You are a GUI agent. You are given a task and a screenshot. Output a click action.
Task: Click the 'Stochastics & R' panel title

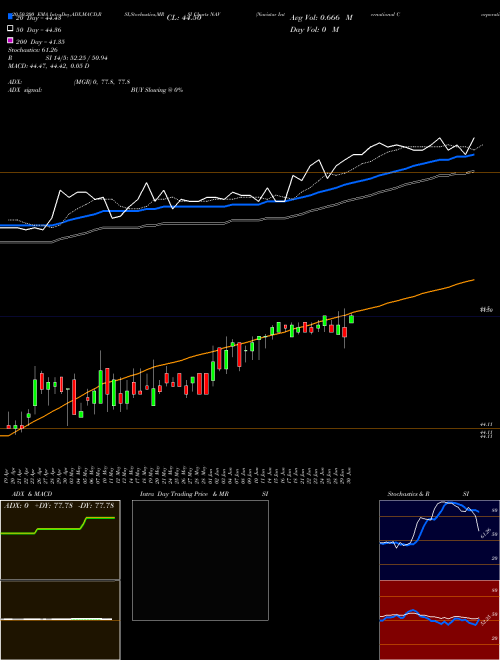click(x=408, y=494)
